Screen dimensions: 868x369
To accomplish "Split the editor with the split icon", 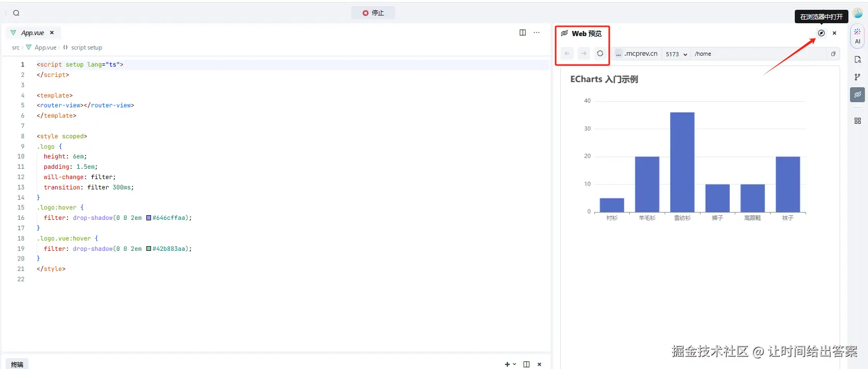I will pyautogui.click(x=523, y=33).
